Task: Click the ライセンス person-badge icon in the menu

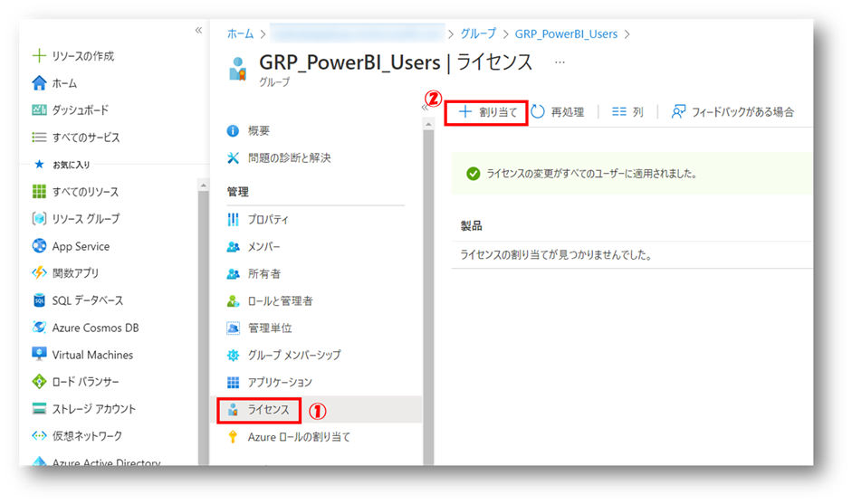Action: [233, 410]
